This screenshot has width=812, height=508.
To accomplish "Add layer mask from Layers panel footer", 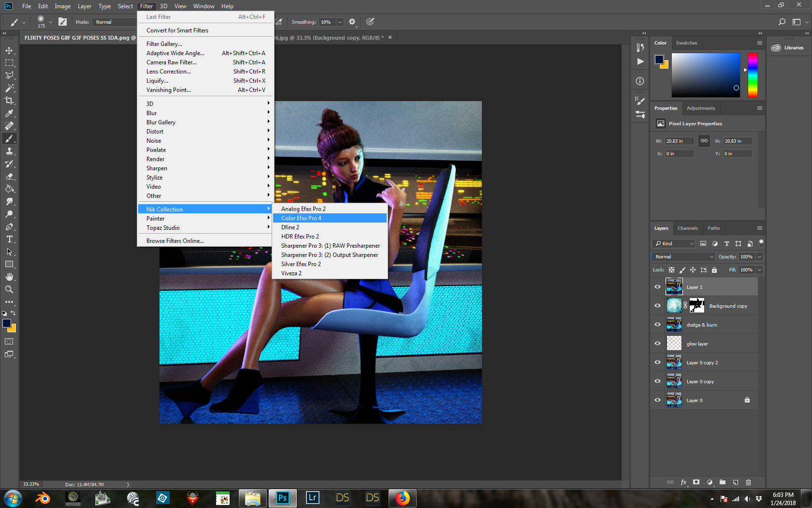I will coord(696,482).
